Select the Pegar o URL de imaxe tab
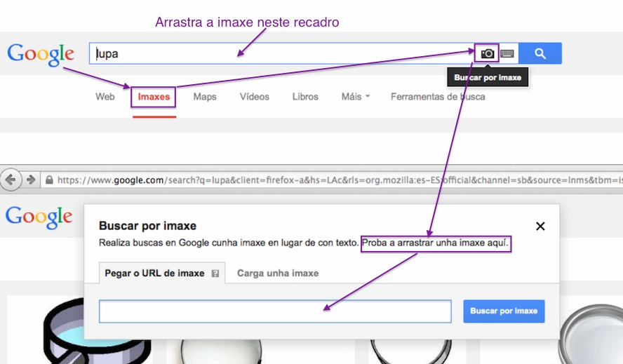Viewport: 623px width, 364px height. pos(161,273)
